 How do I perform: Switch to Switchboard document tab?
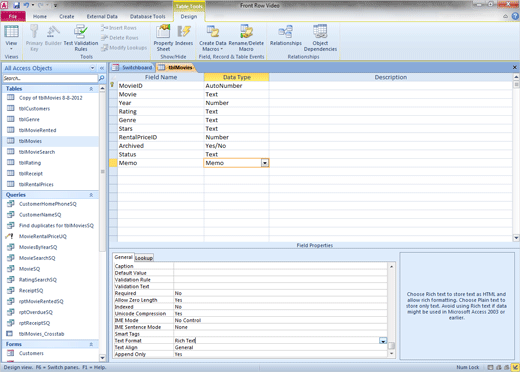tap(132, 68)
